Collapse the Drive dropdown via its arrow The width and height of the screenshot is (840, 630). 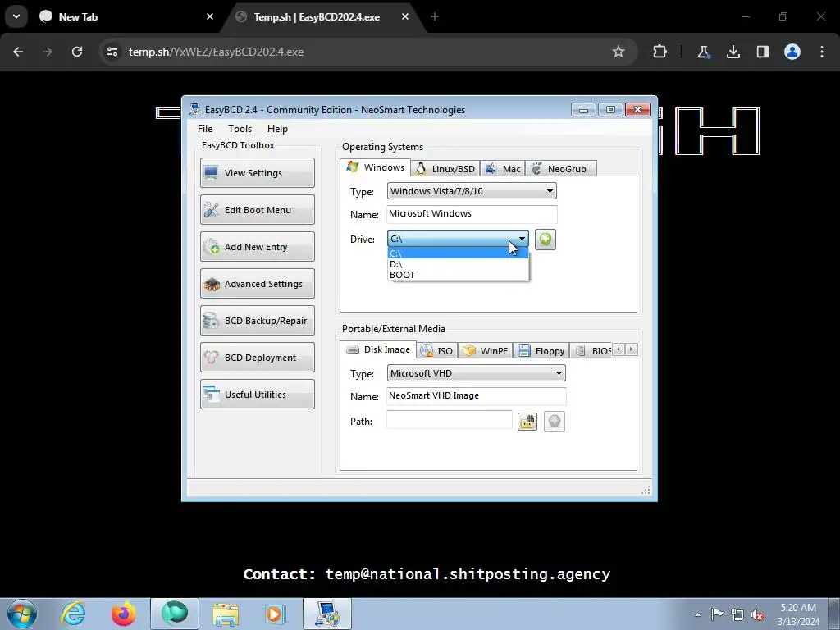[522, 239]
